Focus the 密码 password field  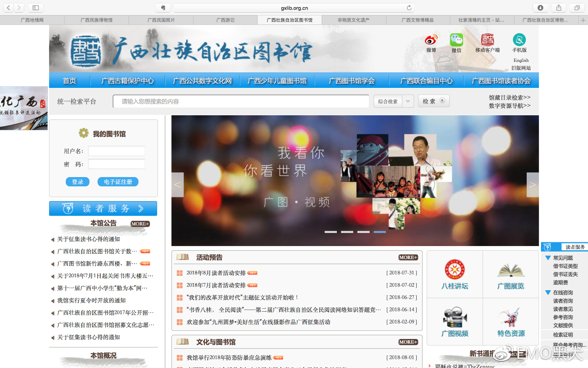point(116,164)
